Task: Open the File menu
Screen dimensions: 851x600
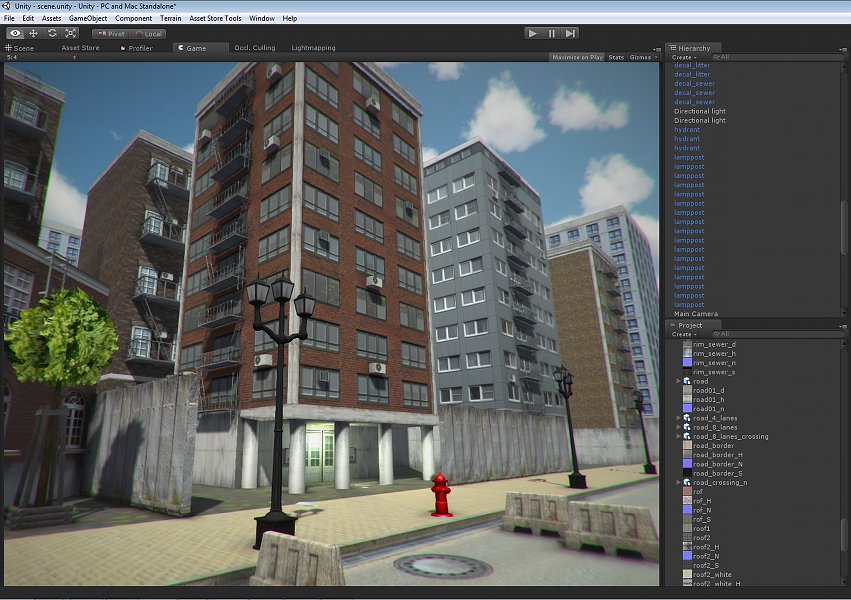Action: (9, 18)
